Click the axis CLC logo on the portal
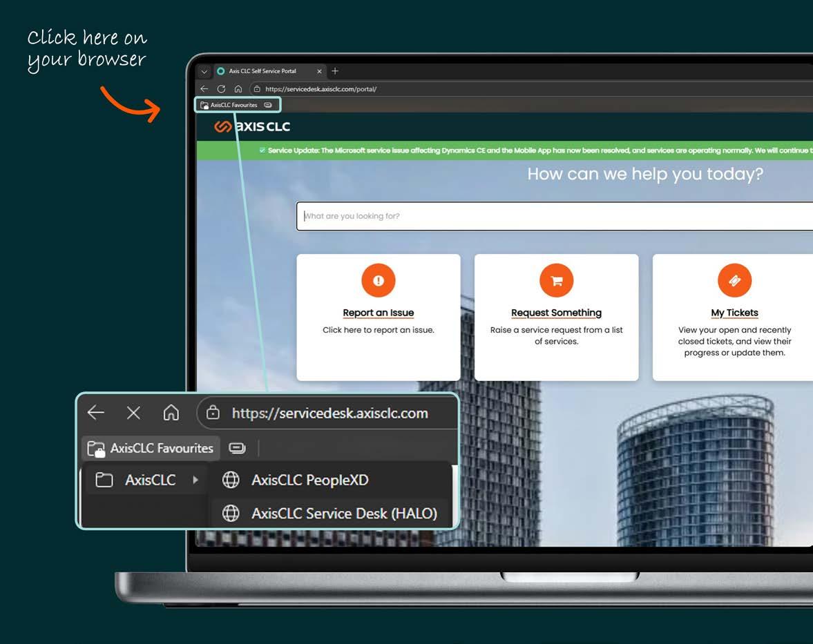Viewport: 813px width, 644px height. 252,126
